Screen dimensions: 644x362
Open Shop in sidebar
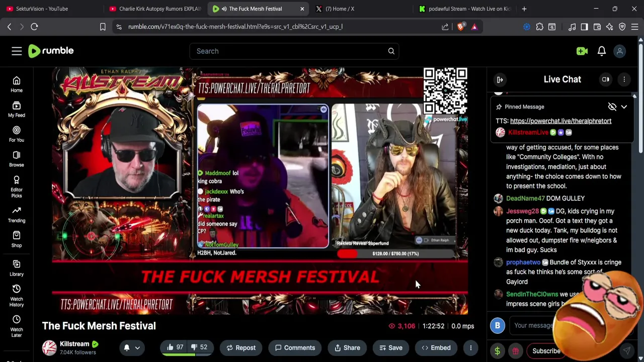17,239
